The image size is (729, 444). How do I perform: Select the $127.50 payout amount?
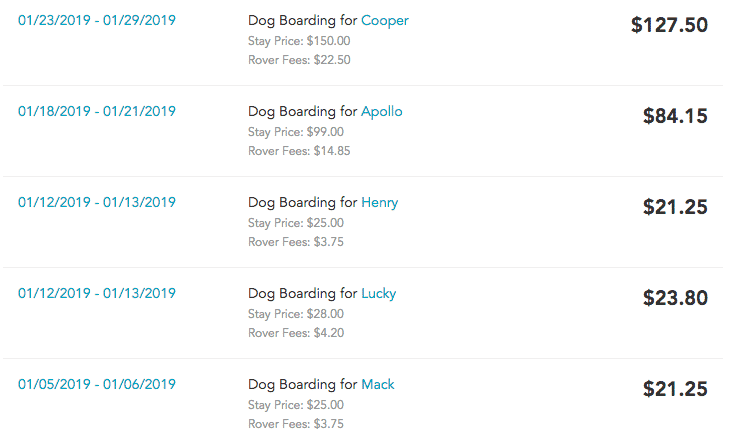[x=669, y=25]
